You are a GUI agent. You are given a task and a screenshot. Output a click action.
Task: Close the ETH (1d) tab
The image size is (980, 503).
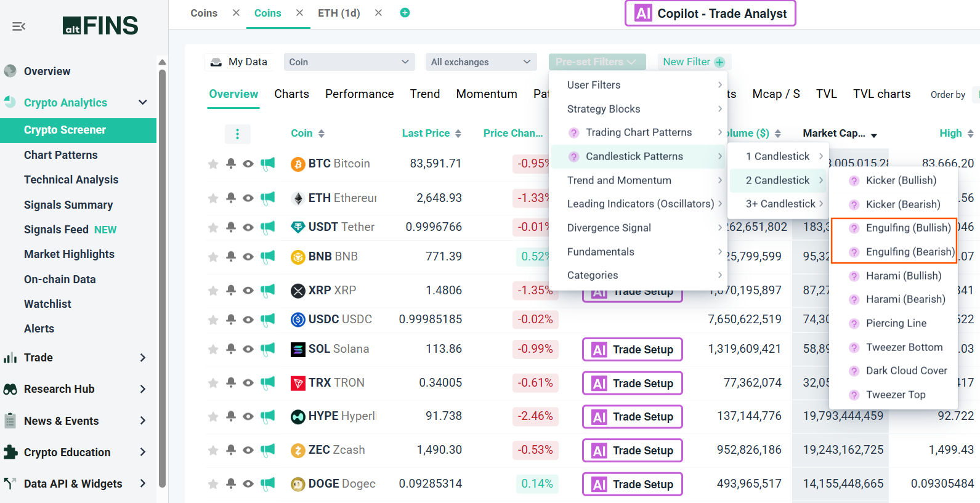click(x=378, y=13)
